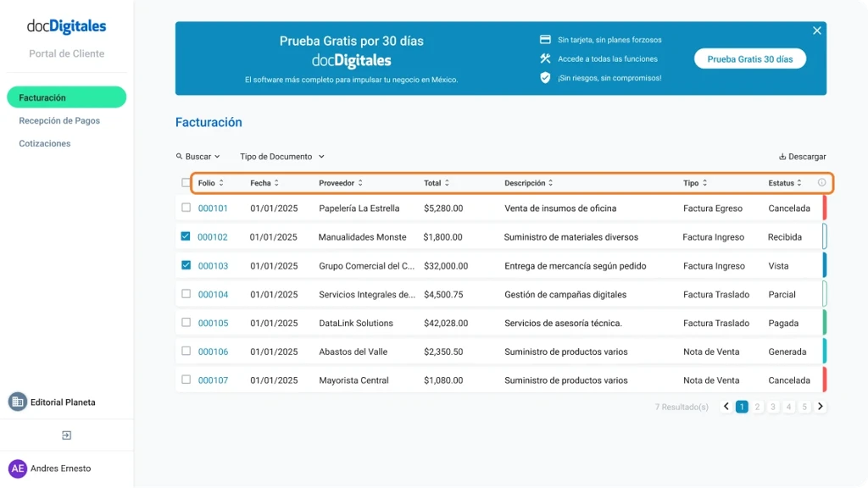
Task: Click the docDigitales logo at the top
Action: click(65, 26)
